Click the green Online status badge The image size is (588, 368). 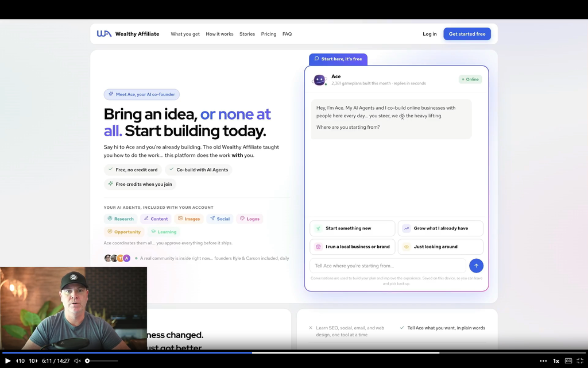[x=470, y=79]
